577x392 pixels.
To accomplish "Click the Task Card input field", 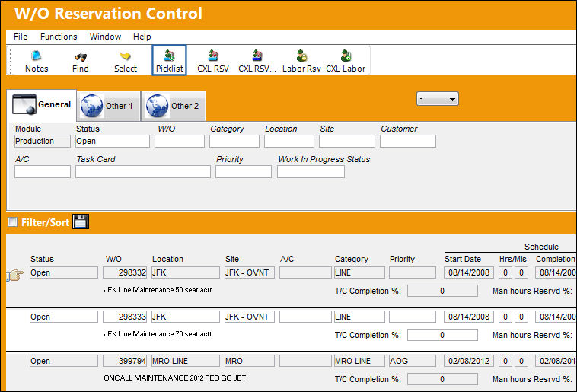I will tap(143, 171).
